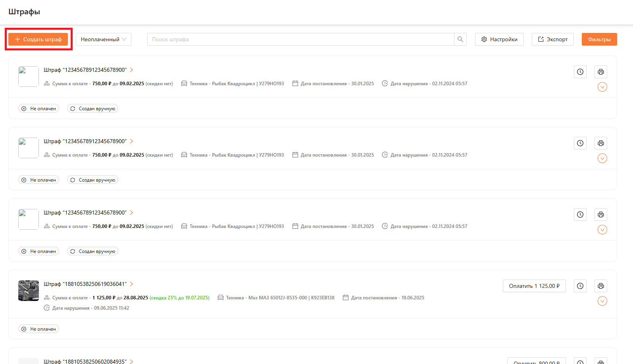
Task: Open the Фильтры panel
Action: (599, 39)
